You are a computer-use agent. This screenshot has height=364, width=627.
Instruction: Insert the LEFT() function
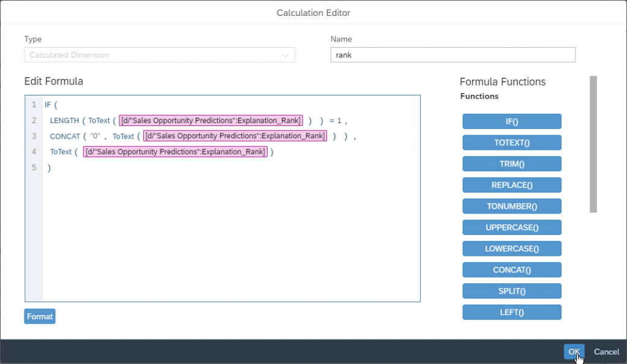point(512,312)
